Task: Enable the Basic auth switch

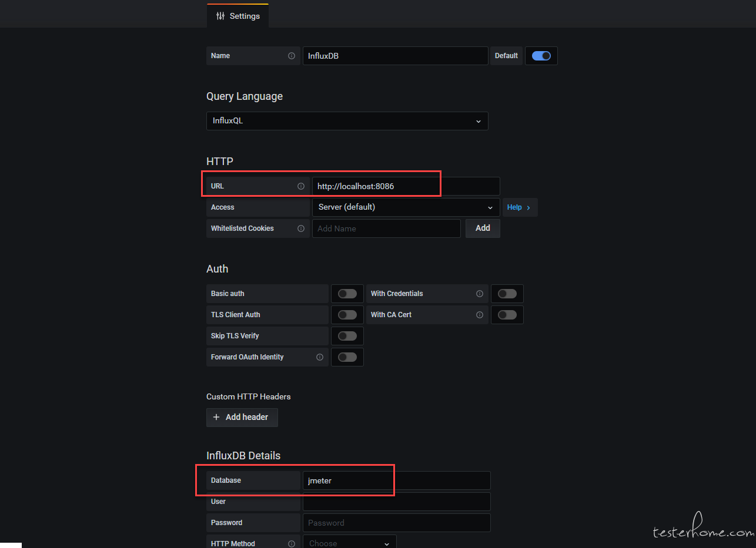Action: [347, 294]
